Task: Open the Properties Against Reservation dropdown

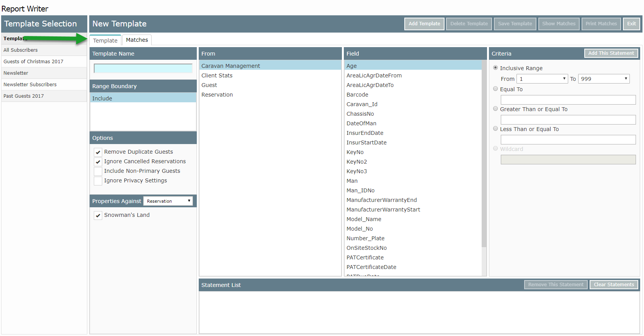Action: click(x=168, y=201)
